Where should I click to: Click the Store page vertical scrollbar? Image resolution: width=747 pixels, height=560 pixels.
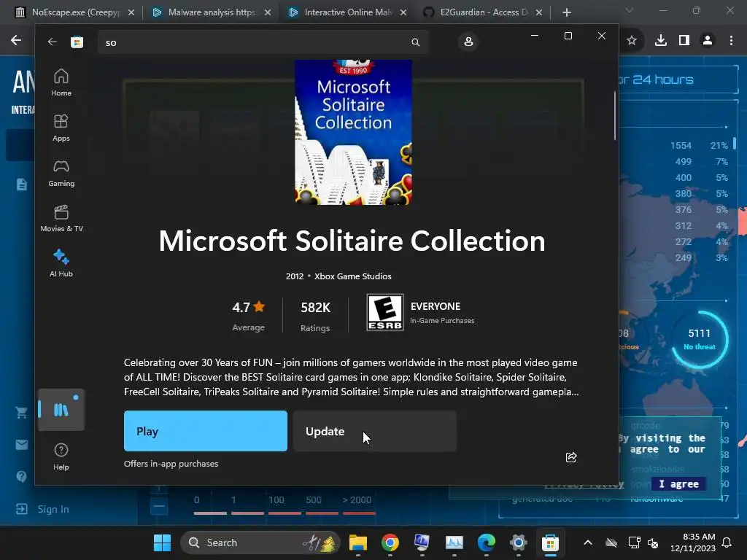pyautogui.click(x=614, y=116)
